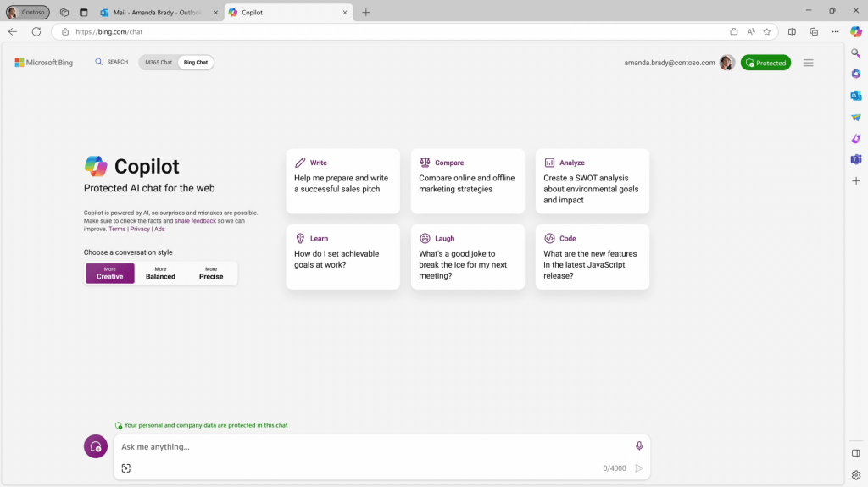Click the microphone icon in chat box
The image size is (868, 487).
pyautogui.click(x=639, y=446)
